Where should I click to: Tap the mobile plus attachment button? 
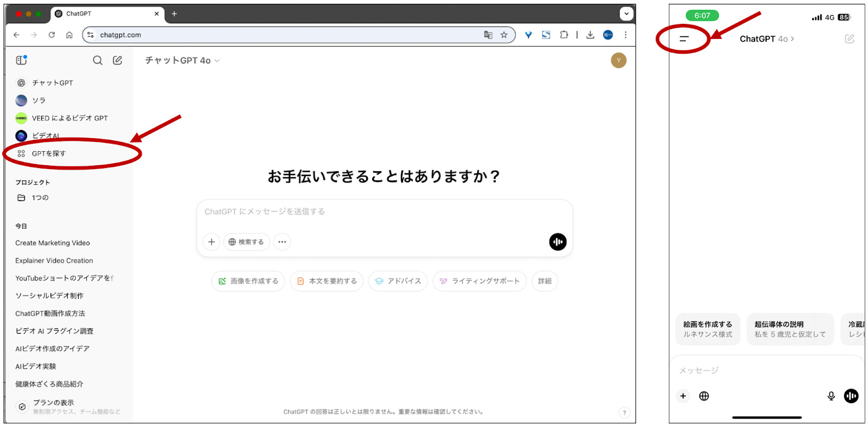click(683, 396)
